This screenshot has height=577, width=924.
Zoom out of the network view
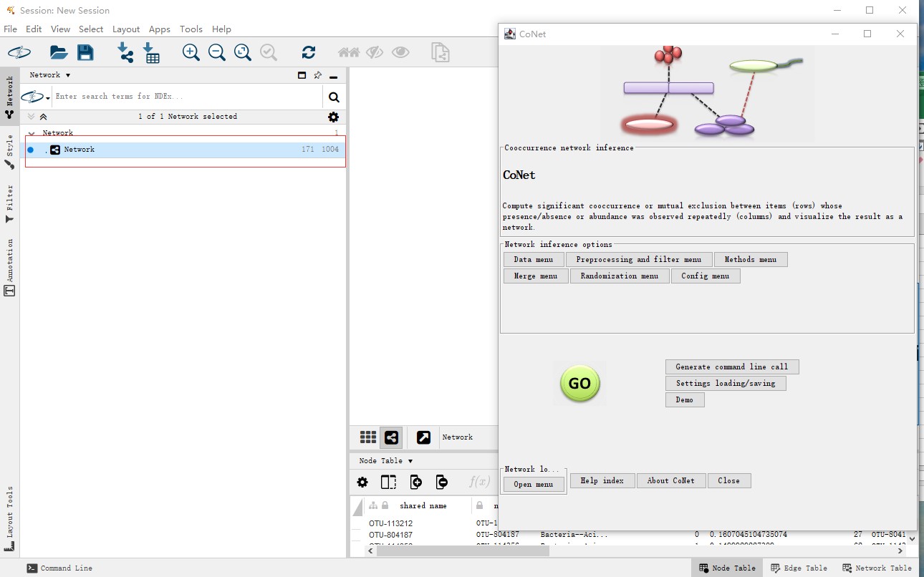tap(216, 52)
